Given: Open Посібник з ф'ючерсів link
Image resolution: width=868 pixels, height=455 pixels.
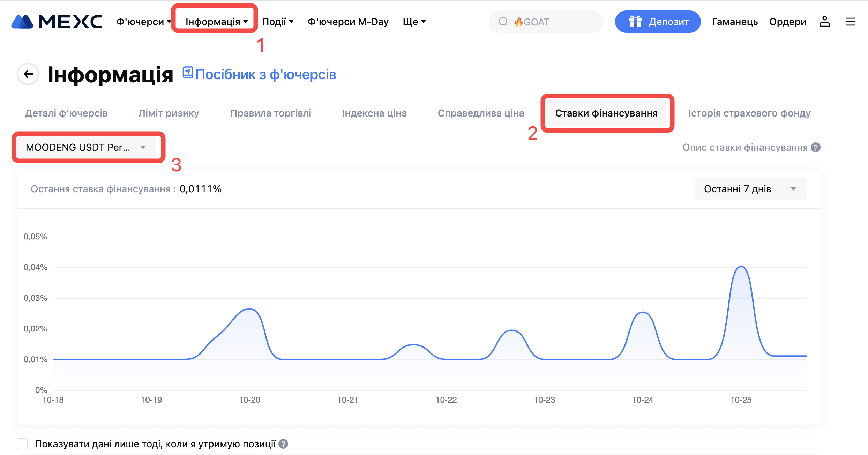Looking at the screenshot, I should (265, 74).
